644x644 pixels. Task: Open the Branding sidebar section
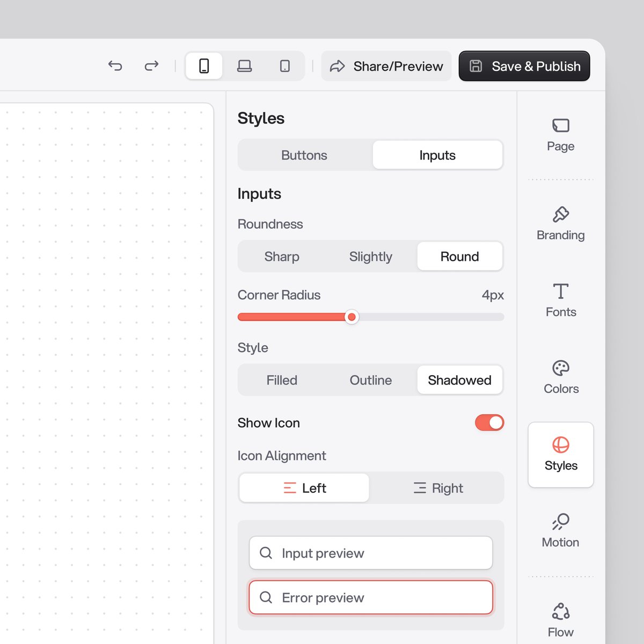coord(561,224)
